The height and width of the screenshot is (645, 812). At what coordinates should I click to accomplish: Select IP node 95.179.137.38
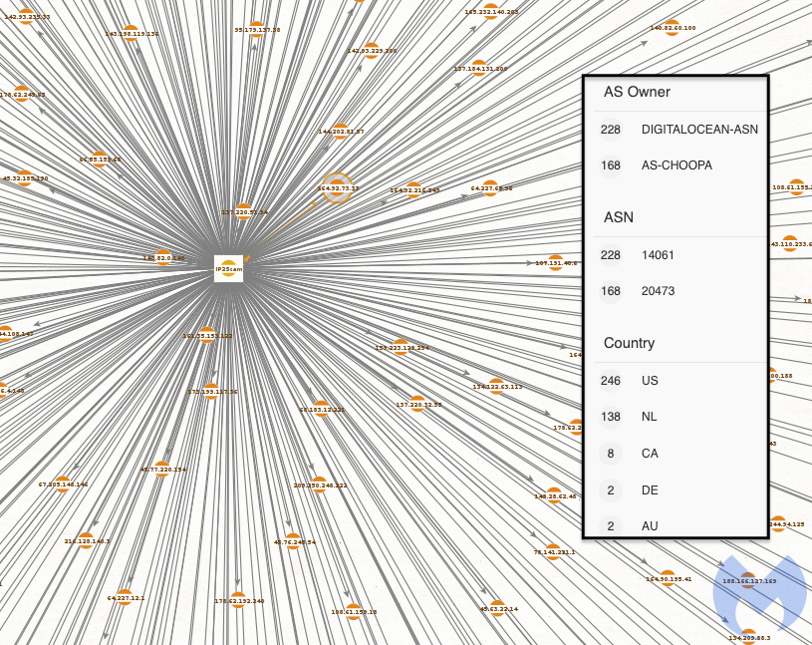[256, 30]
